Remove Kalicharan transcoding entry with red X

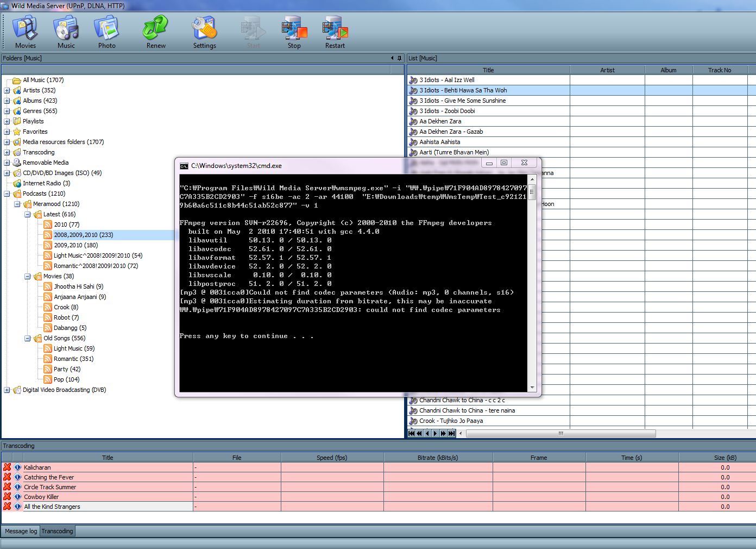click(x=7, y=467)
